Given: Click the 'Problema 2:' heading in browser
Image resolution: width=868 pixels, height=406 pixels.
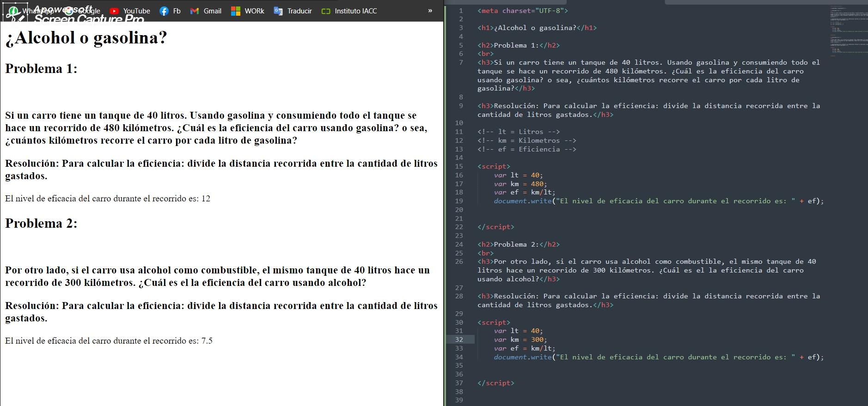Looking at the screenshot, I should (41, 224).
